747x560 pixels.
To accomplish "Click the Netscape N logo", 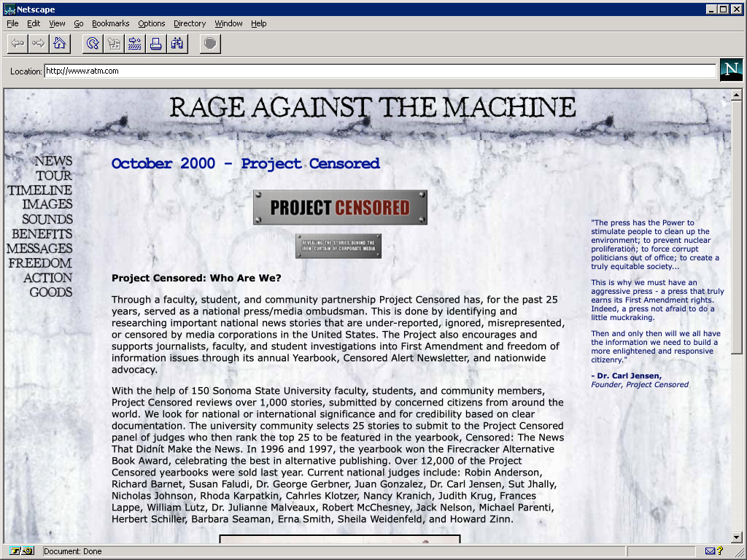I will 731,70.
